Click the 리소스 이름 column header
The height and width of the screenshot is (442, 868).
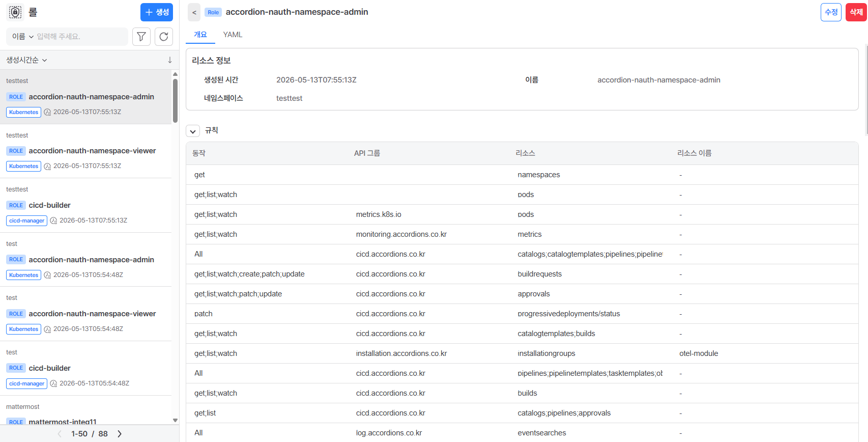(x=694, y=153)
